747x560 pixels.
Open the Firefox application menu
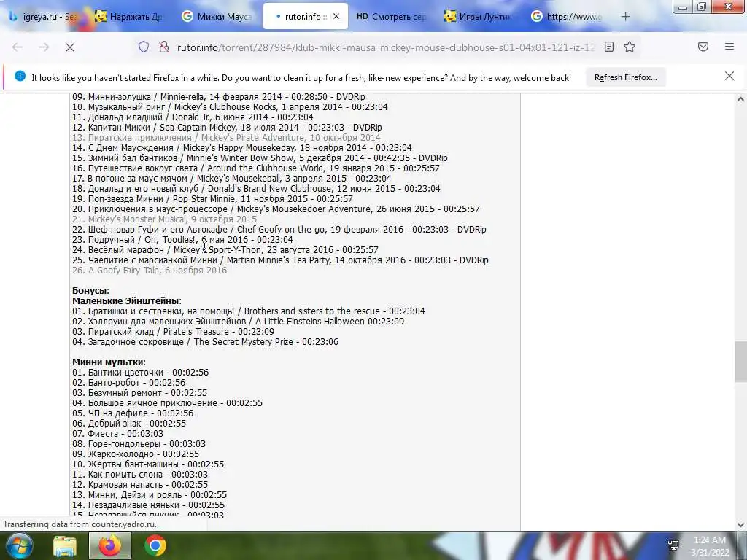pos(729,47)
